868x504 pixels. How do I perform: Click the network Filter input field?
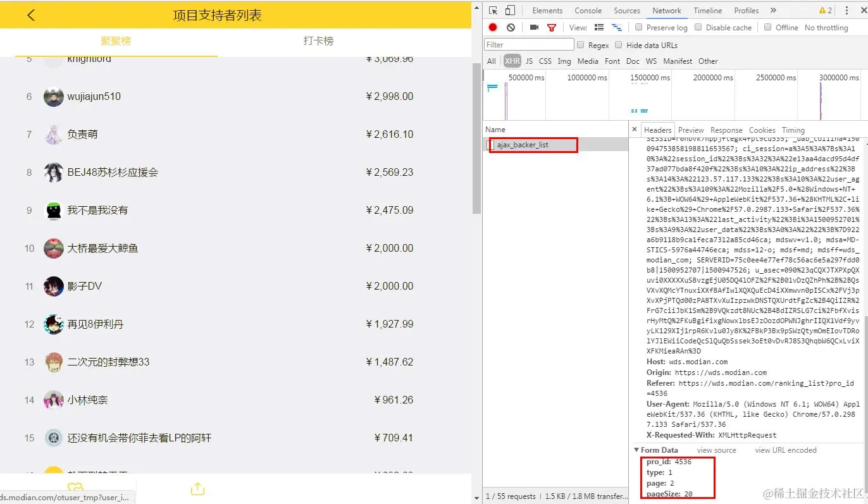tap(529, 45)
